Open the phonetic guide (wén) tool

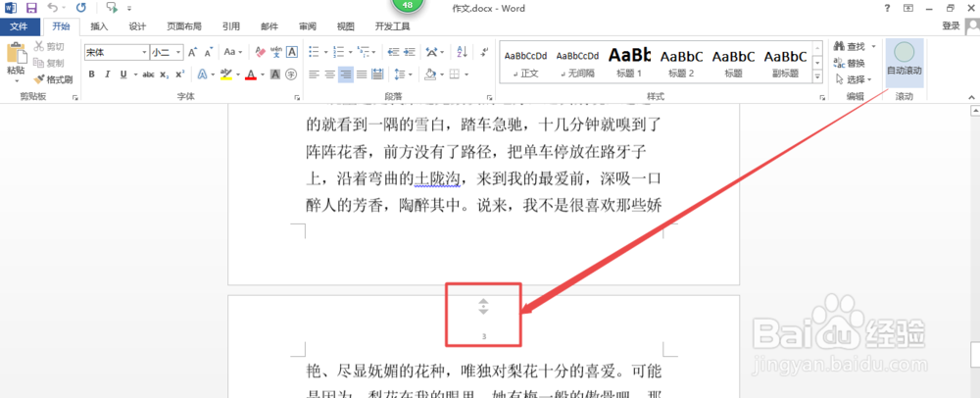coord(276,52)
